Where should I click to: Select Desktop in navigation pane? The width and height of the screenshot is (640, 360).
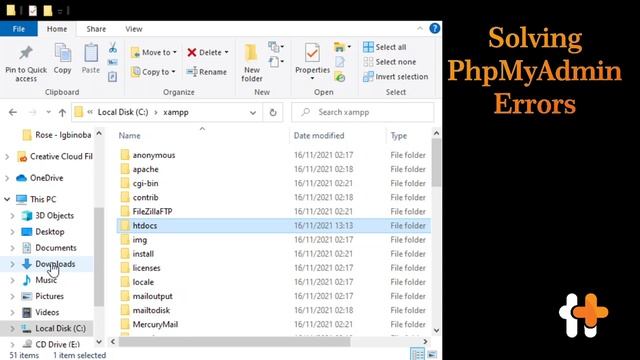tap(50, 231)
